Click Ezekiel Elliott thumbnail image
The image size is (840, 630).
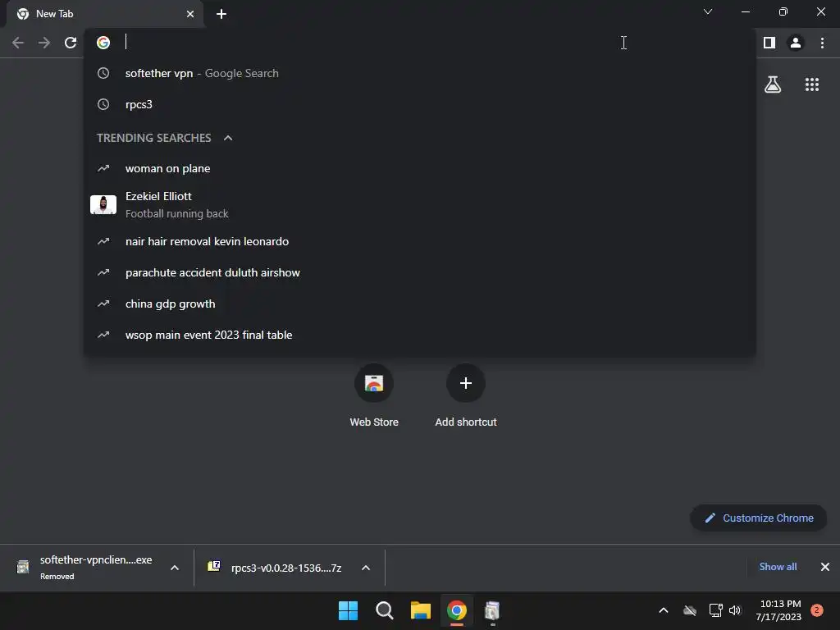[103, 204]
